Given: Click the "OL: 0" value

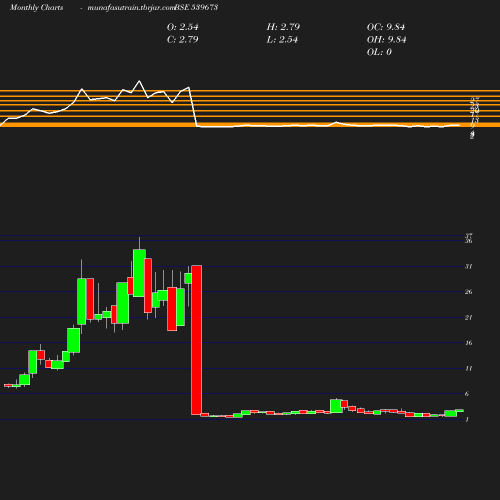Looking at the screenshot, I should pyautogui.click(x=379, y=52).
